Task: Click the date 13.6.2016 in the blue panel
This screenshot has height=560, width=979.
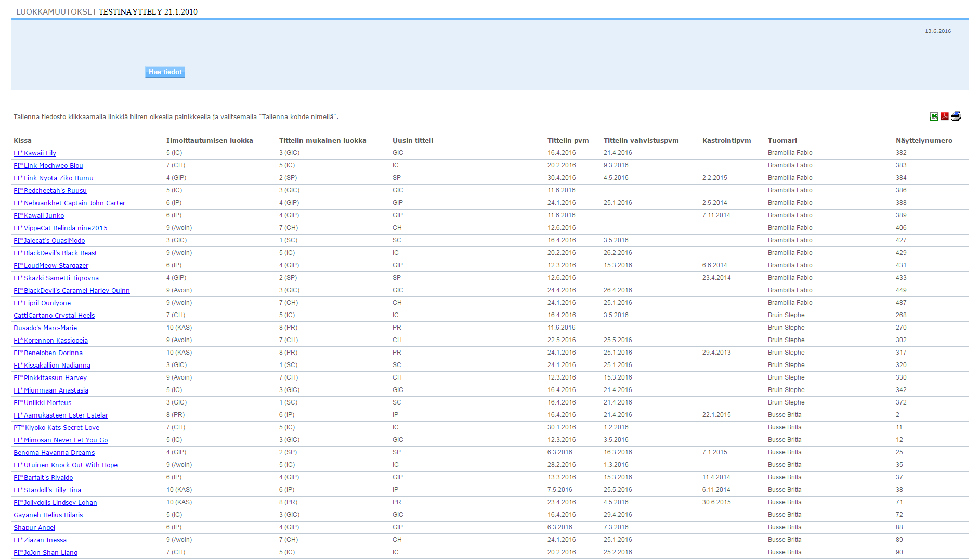Action: pyautogui.click(x=938, y=31)
